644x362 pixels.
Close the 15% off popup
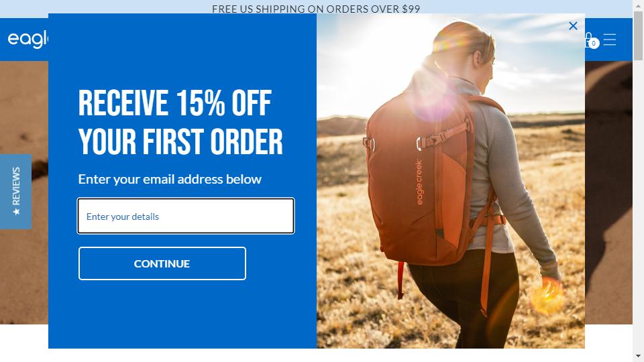tap(573, 26)
